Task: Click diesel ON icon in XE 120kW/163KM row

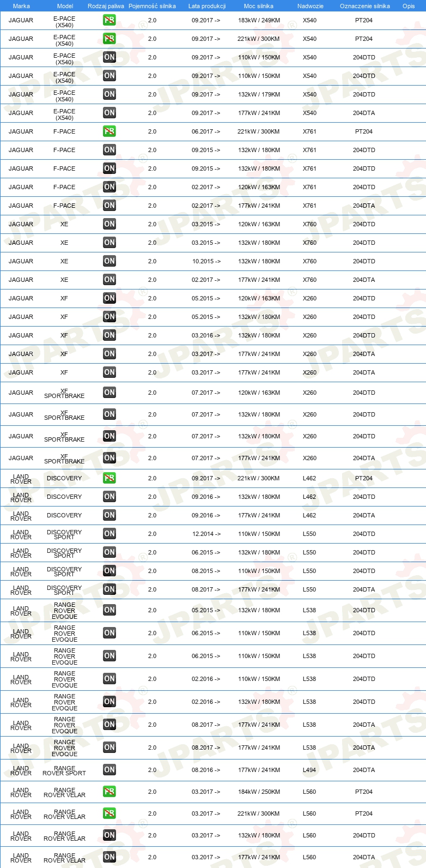Action: click(x=109, y=224)
